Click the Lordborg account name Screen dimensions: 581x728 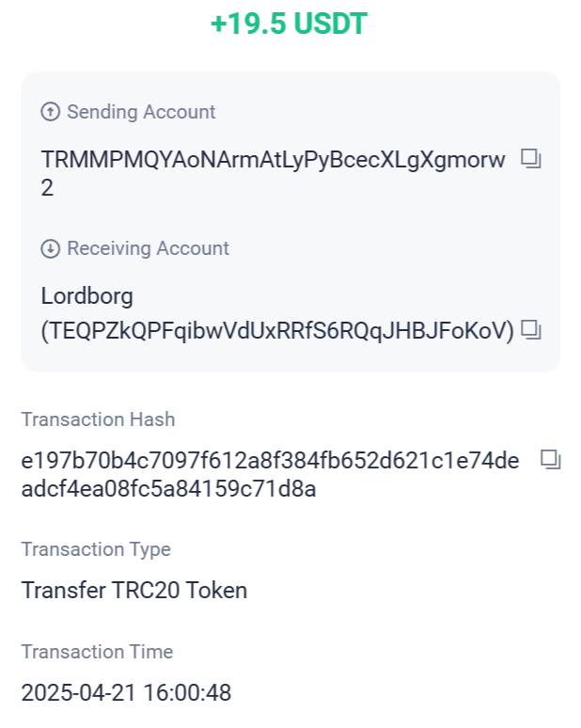point(86,296)
